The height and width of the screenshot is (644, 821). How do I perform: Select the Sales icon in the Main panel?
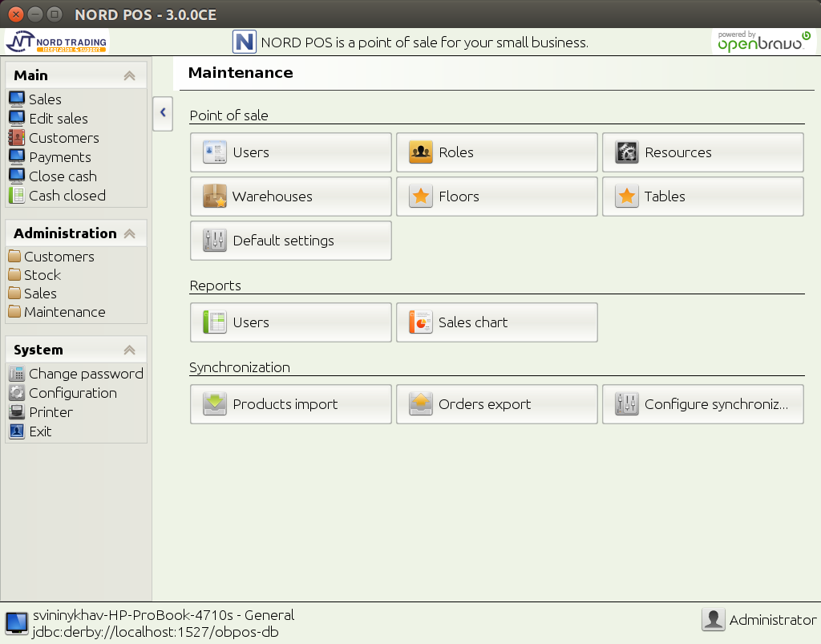18,99
